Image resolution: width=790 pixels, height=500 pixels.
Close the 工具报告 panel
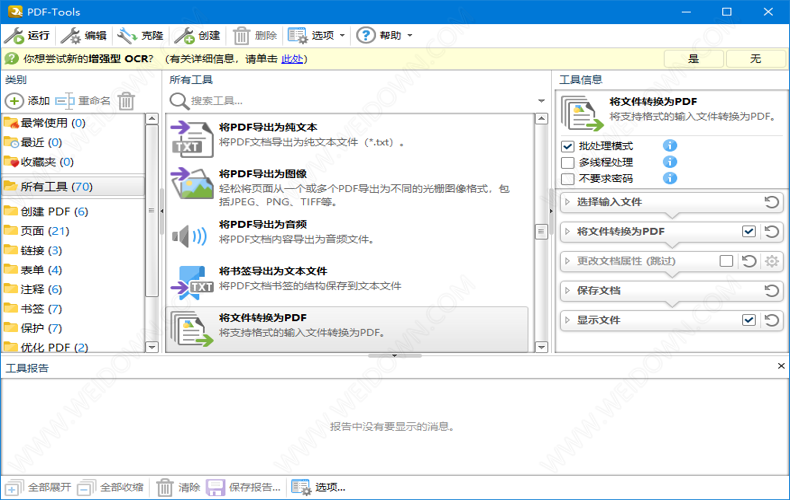pyautogui.click(x=781, y=366)
